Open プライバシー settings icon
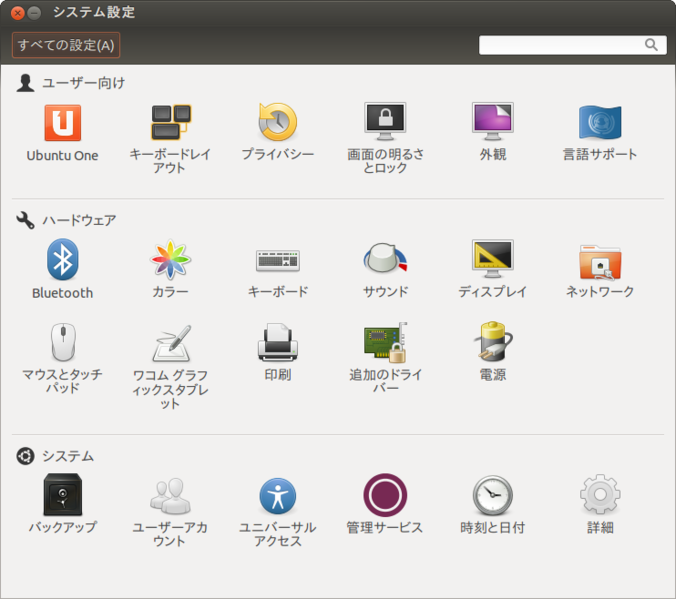Viewport: 676px width, 599px height. pos(277,123)
